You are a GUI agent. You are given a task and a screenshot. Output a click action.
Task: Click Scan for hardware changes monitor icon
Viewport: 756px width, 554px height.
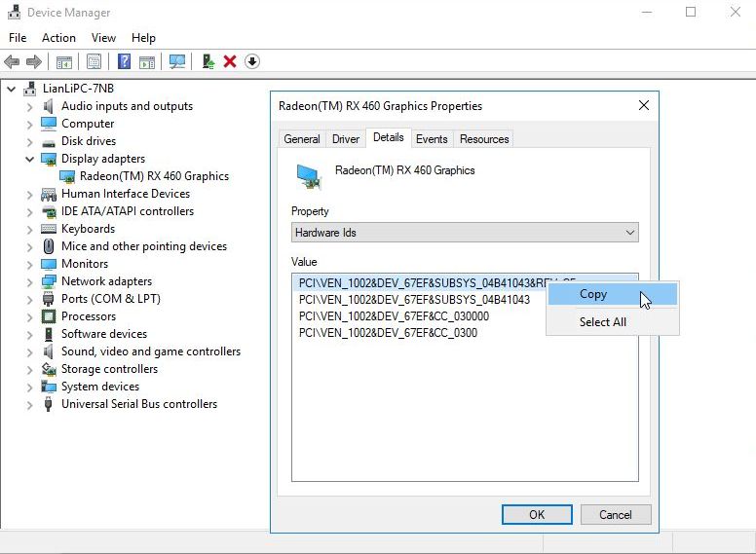[177, 61]
